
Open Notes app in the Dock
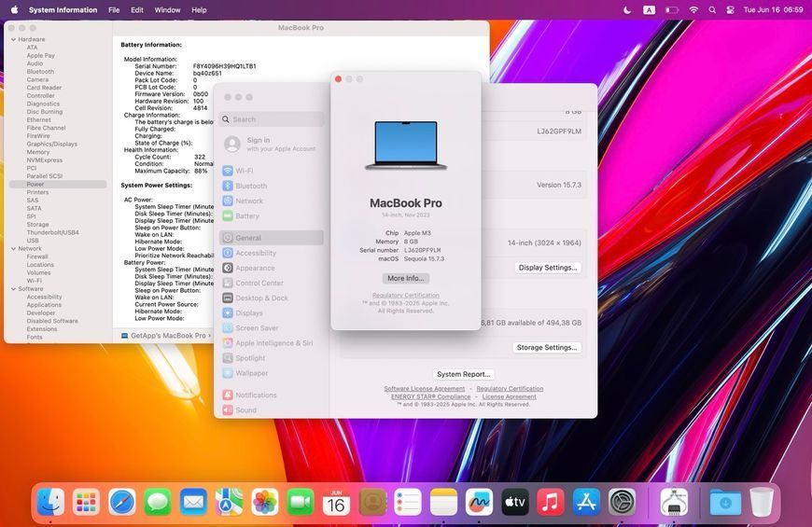443,502
